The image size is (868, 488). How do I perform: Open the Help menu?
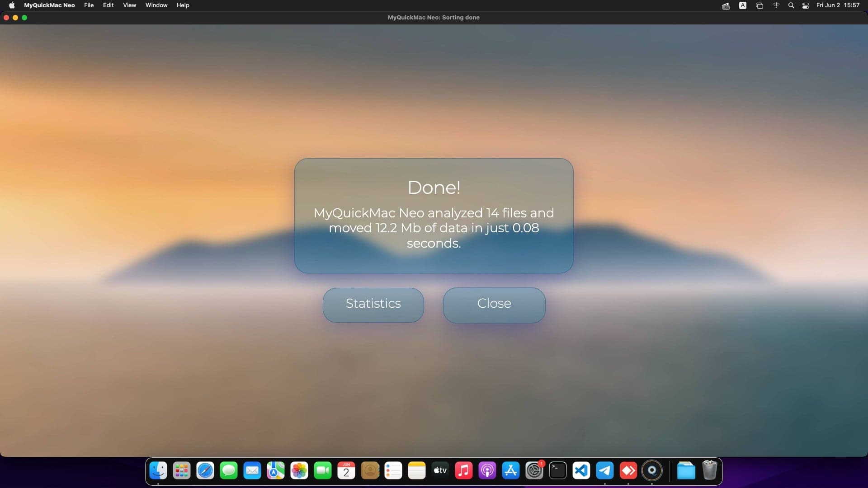(x=183, y=5)
